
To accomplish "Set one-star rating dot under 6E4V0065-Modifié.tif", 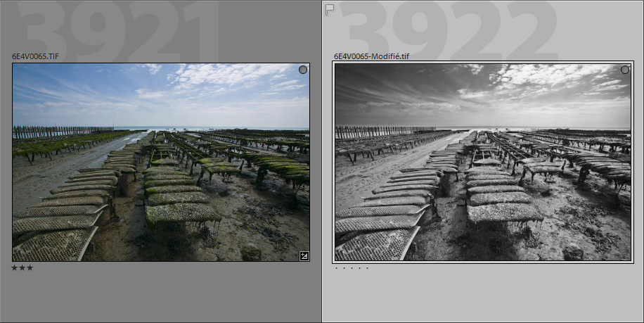I will coord(336,268).
